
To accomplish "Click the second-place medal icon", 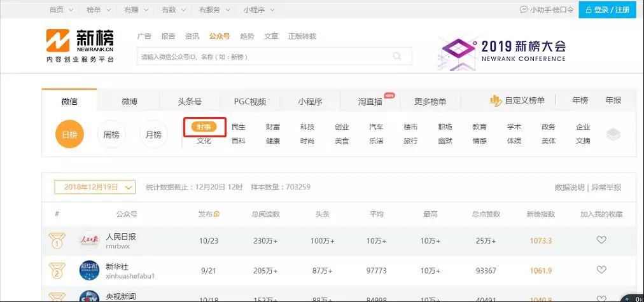I will 57,271.
